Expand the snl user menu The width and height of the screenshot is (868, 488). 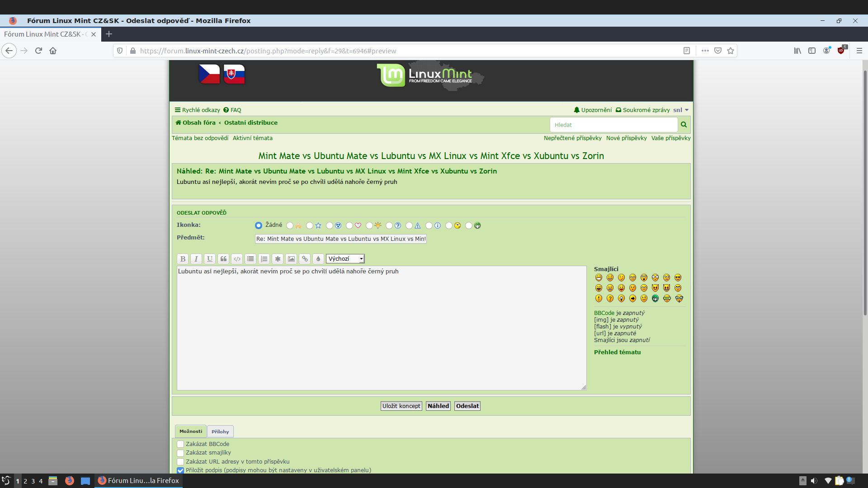(680, 110)
